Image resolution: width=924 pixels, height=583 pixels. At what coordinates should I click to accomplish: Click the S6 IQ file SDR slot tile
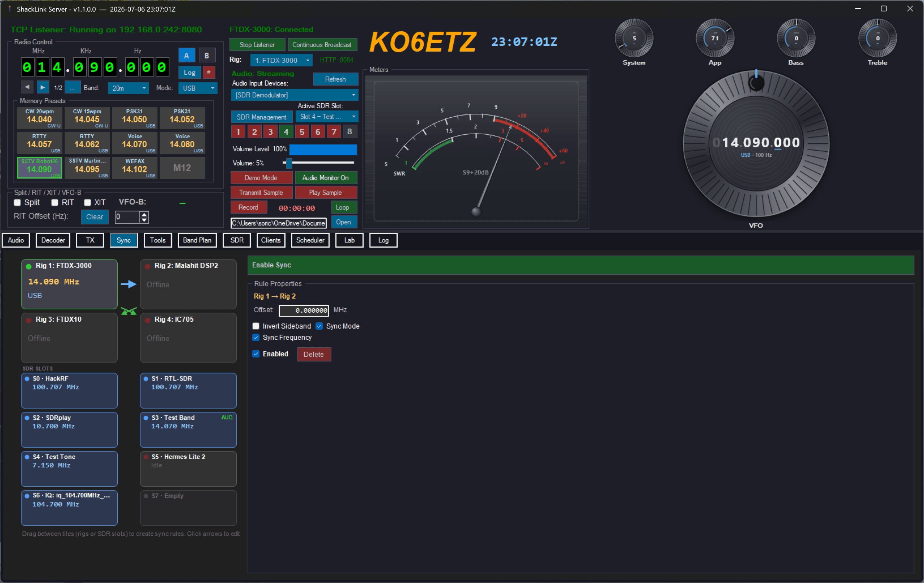coord(69,508)
